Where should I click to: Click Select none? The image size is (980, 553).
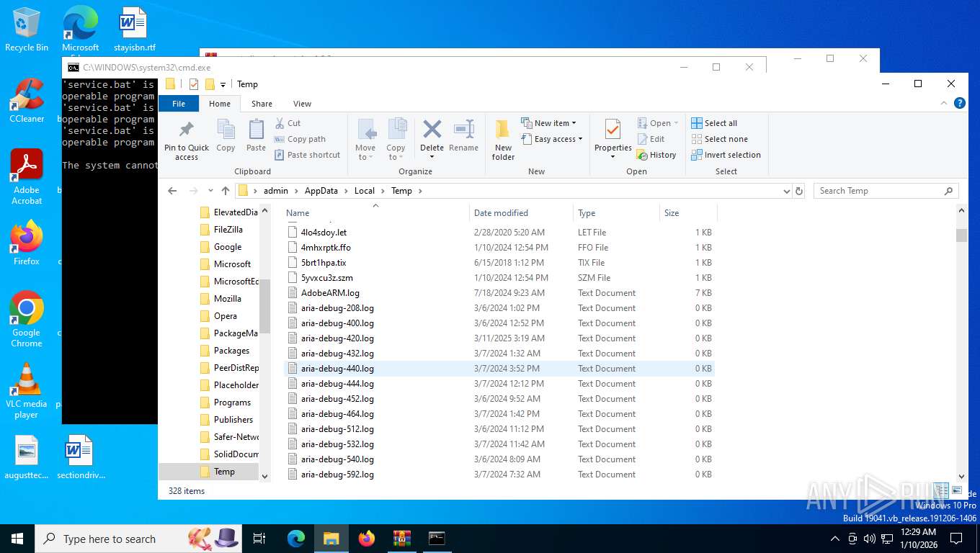[719, 139]
